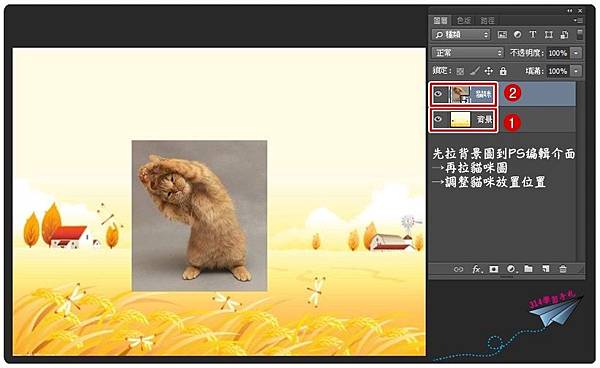The height and width of the screenshot is (368, 600).
Task: Collapse the panel with double-arrow icon
Action: (570, 11)
